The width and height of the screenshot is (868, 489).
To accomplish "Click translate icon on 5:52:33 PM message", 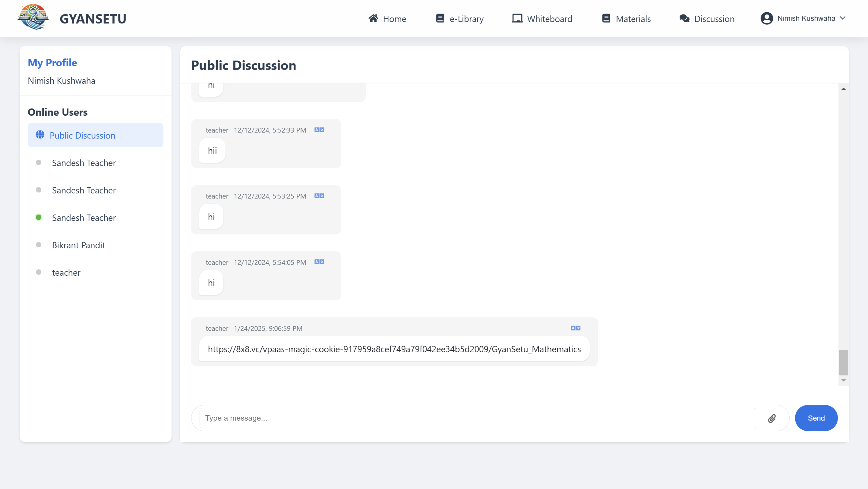I will 319,130.
